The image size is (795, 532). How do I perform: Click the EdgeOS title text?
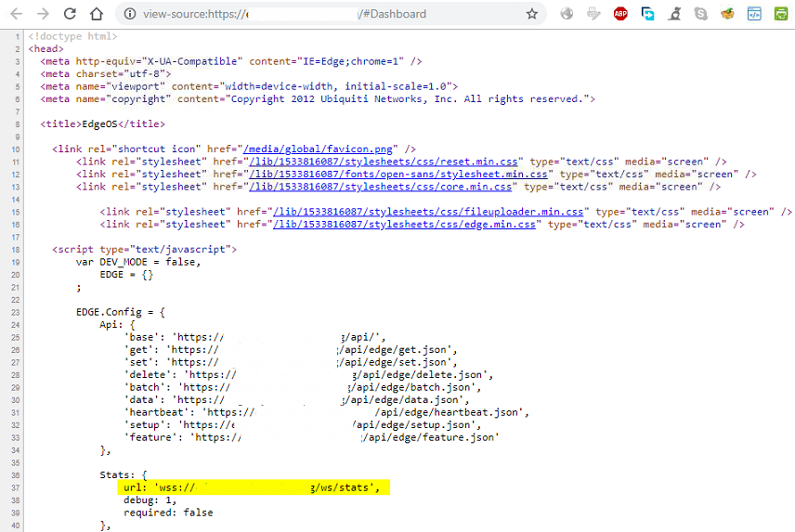(100, 124)
